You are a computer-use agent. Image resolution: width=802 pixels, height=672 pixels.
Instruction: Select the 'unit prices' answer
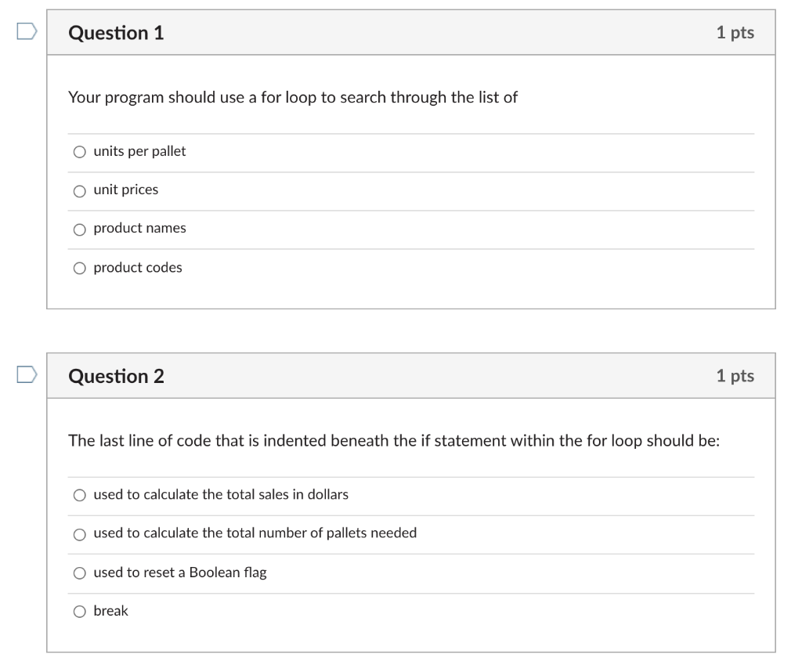coord(79,190)
